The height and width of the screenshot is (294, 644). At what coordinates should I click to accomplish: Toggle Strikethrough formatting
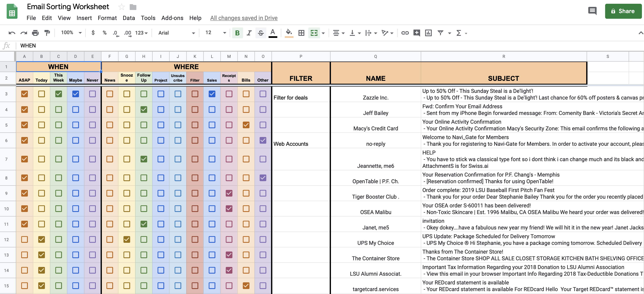(261, 33)
